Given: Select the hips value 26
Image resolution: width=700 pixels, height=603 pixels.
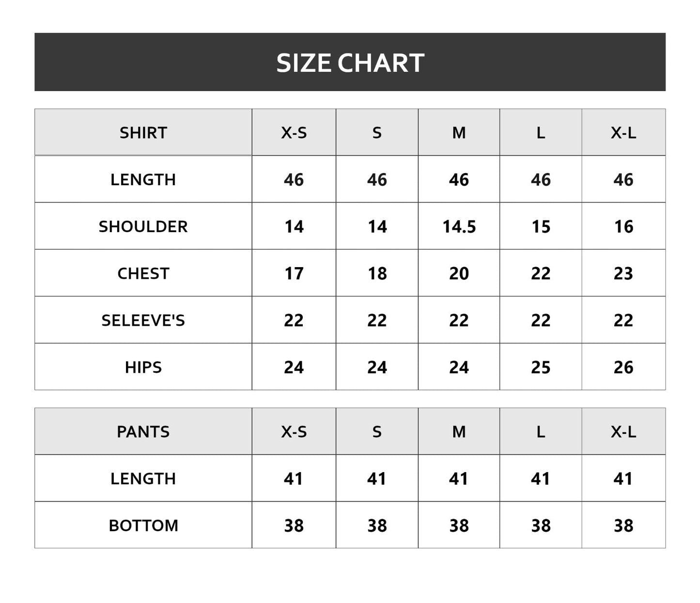Looking at the screenshot, I should 623,367.
